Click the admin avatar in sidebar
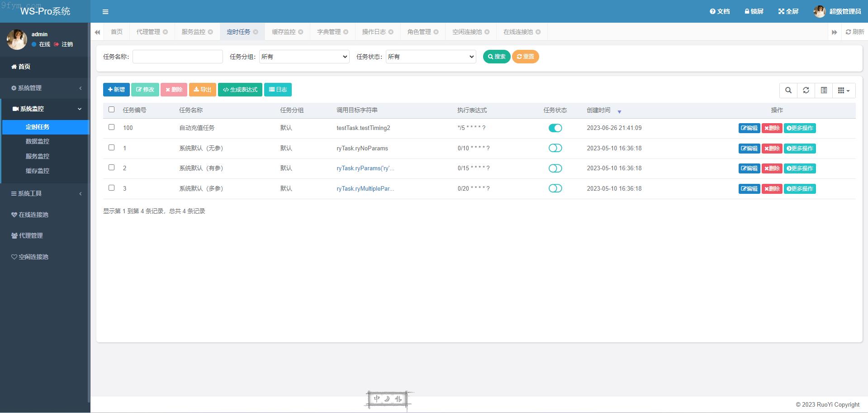868x413 pixels. pyautogui.click(x=17, y=39)
